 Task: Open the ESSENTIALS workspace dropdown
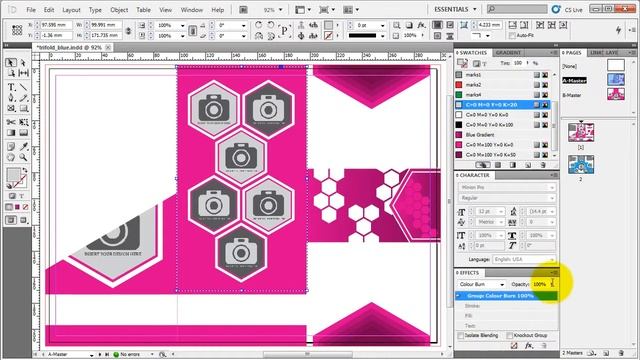tap(456, 9)
